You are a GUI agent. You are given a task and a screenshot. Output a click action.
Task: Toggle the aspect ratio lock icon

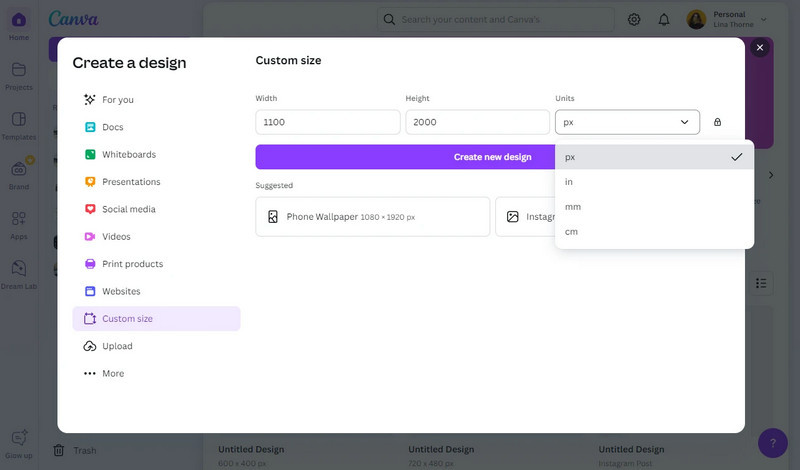point(717,122)
